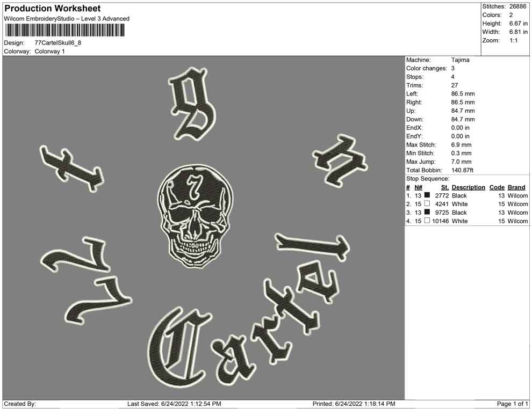The height and width of the screenshot is (409, 532).
Task: Click the barcode under the worksheet title
Action: pyautogui.click(x=64, y=31)
